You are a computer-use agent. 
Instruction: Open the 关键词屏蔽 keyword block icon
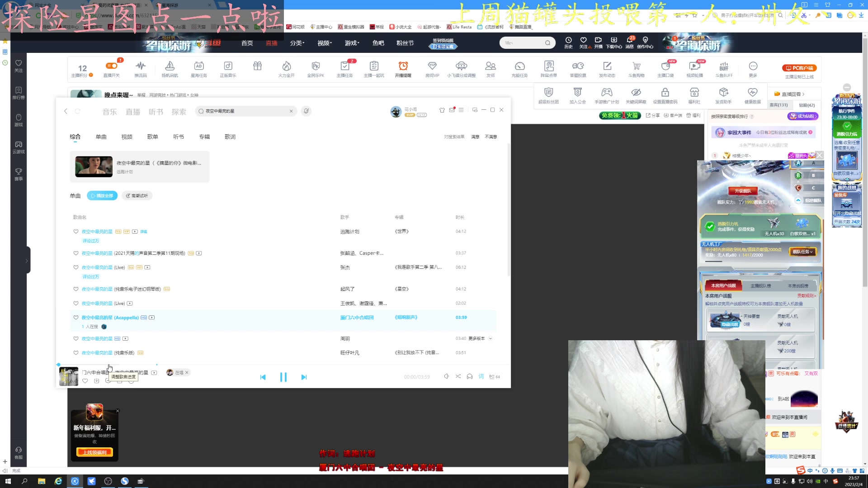(x=636, y=95)
